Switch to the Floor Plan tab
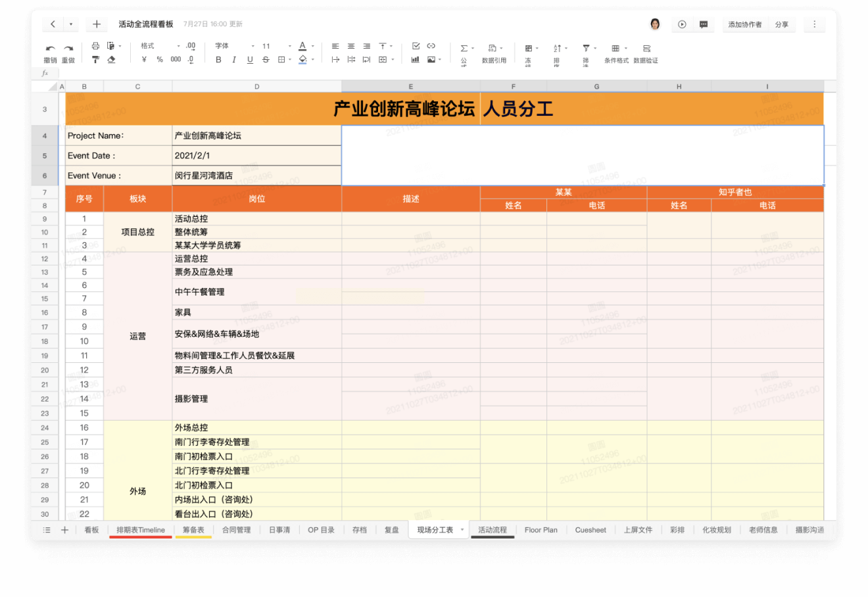The width and height of the screenshot is (868, 597). pos(541,530)
